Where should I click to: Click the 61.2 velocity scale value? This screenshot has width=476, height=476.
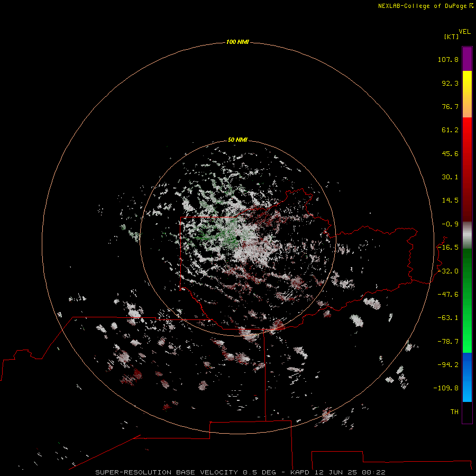450,130
